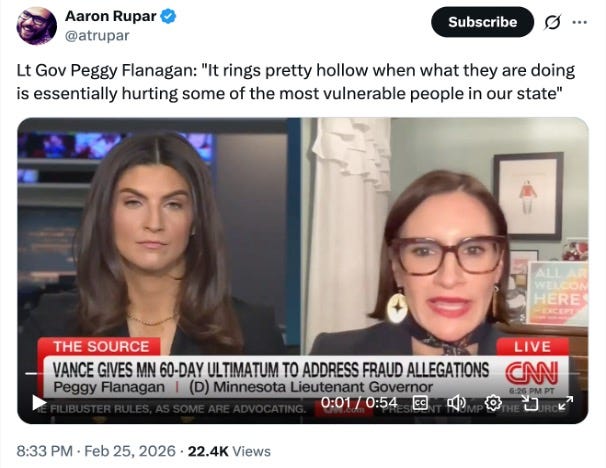Viewport: 606px width, 468px height.
Task: Click the blue verified badge
Action: click(x=168, y=16)
